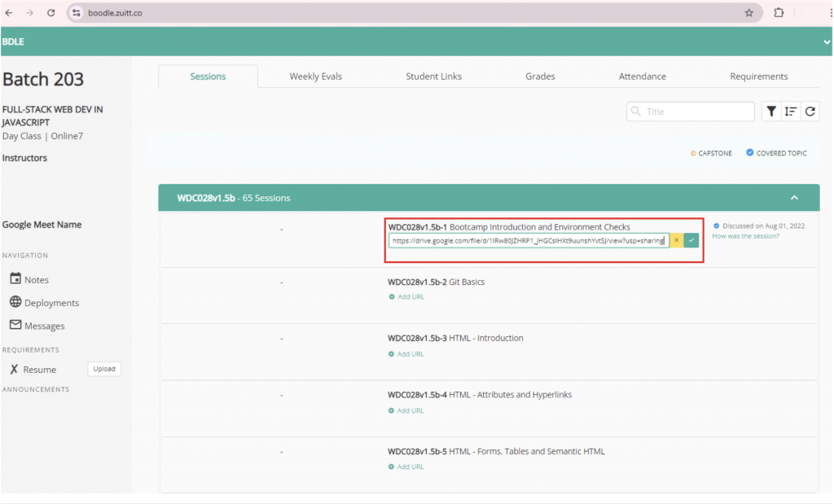Open Deployments in the navigation sidebar
The height and width of the screenshot is (504, 834).
coord(50,303)
